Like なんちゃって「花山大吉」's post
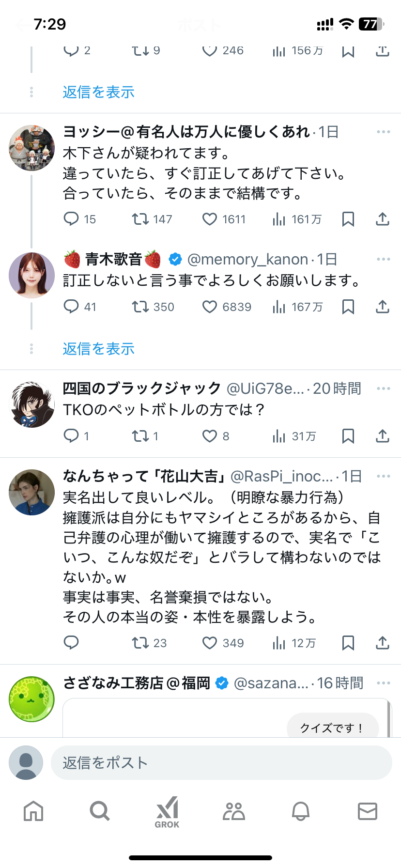 pyautogui.click(x=210, y=643)
